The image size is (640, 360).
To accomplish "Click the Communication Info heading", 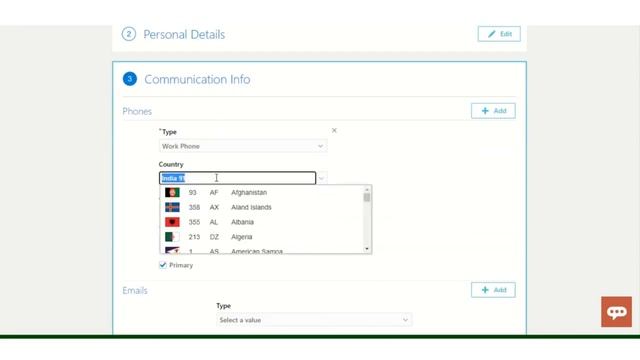I will point(197,79).
